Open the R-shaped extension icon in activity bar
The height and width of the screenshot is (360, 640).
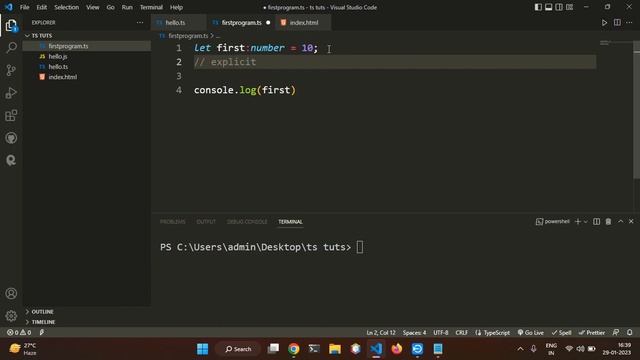coord(11,160)
